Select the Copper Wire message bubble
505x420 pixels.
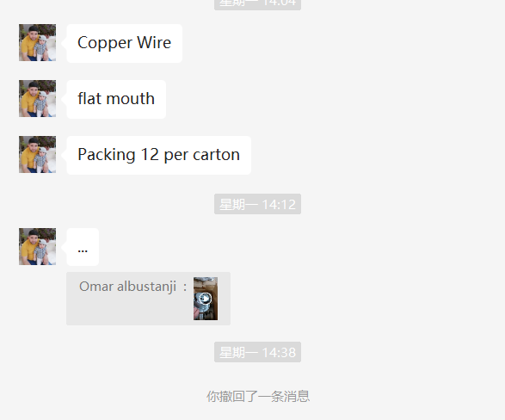tap(125, 43)
